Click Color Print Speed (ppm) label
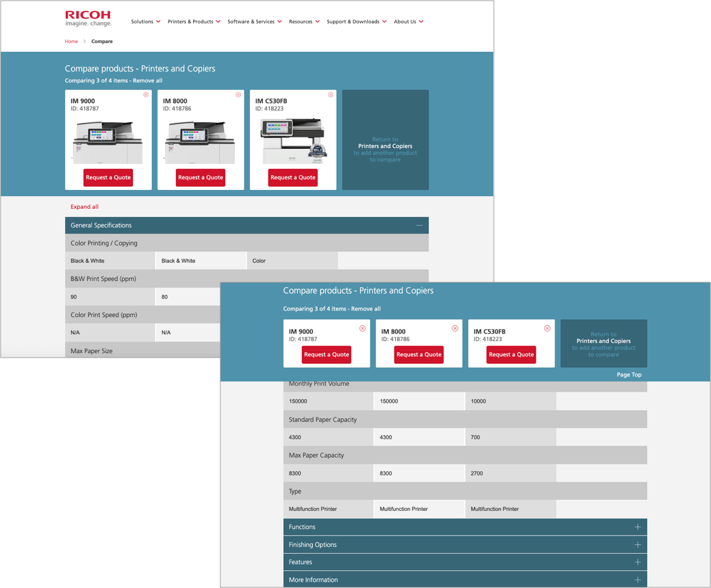711x588 pixels. pyautogui.click(x=104, y=315)
